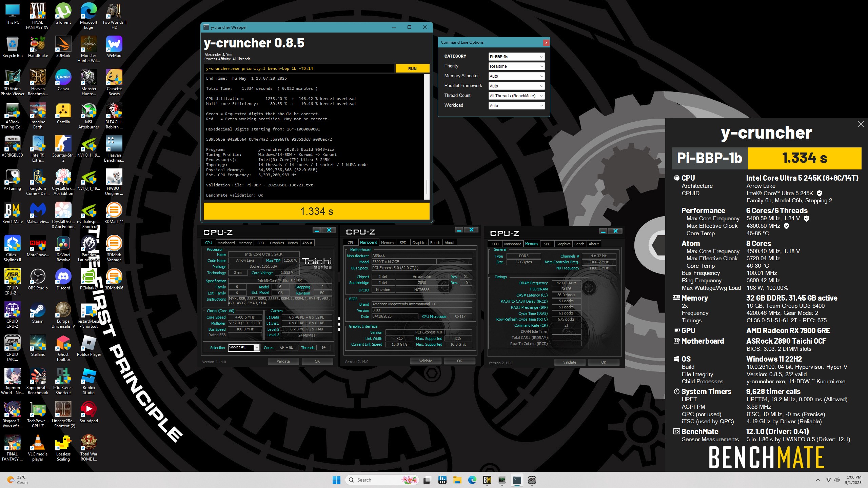868x488 pixels.
Task: Open VLC media player desktop icon
Action: pyautogui.click(x=38, y=448)
